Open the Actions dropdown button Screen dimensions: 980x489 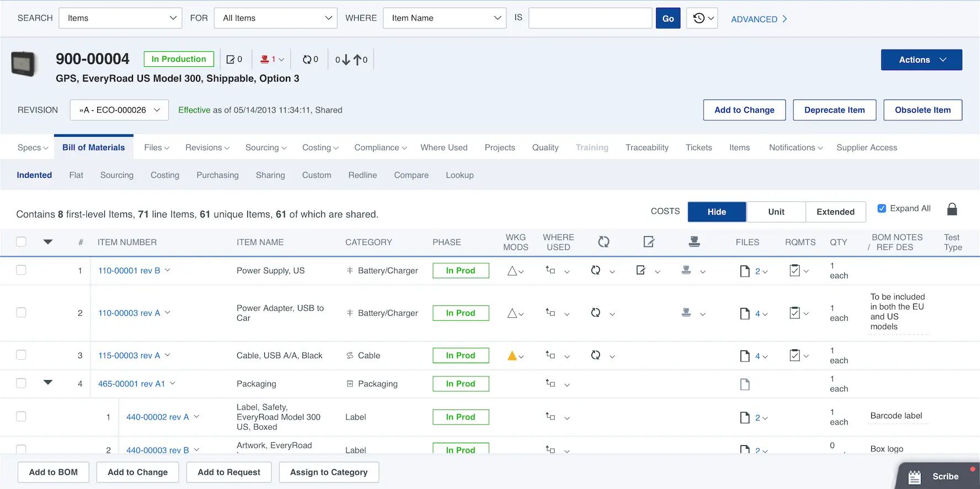tap(922, 60)
